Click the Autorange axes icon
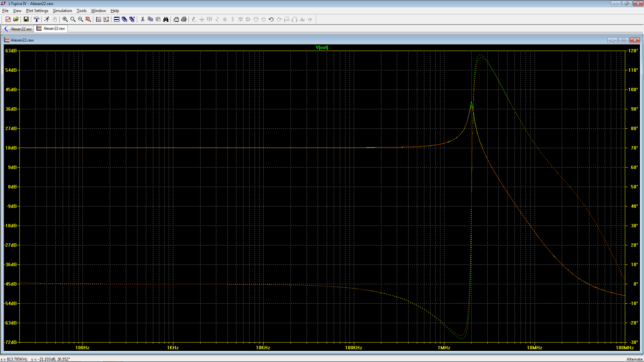The width and height of the screenshot is (644, 362). 106,19
